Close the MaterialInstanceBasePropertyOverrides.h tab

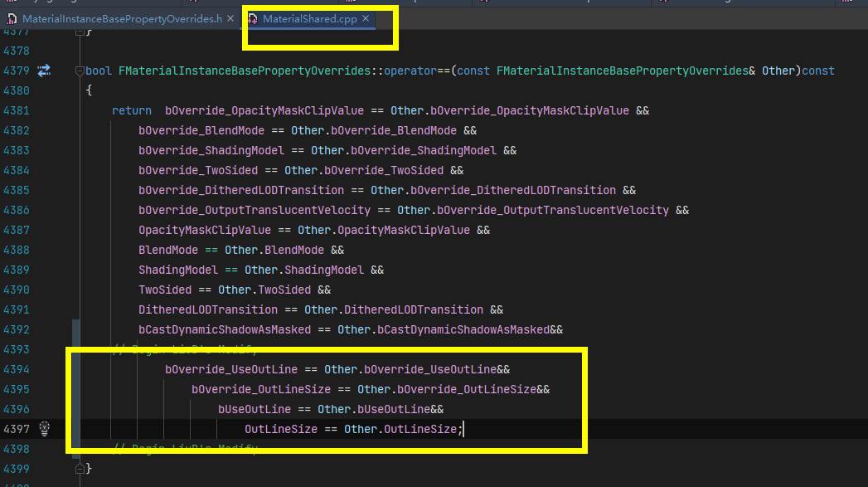[x=230, y=16]
